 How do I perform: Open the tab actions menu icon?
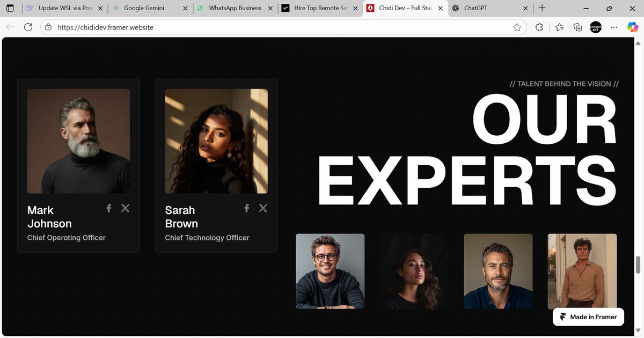click(10, 8)
